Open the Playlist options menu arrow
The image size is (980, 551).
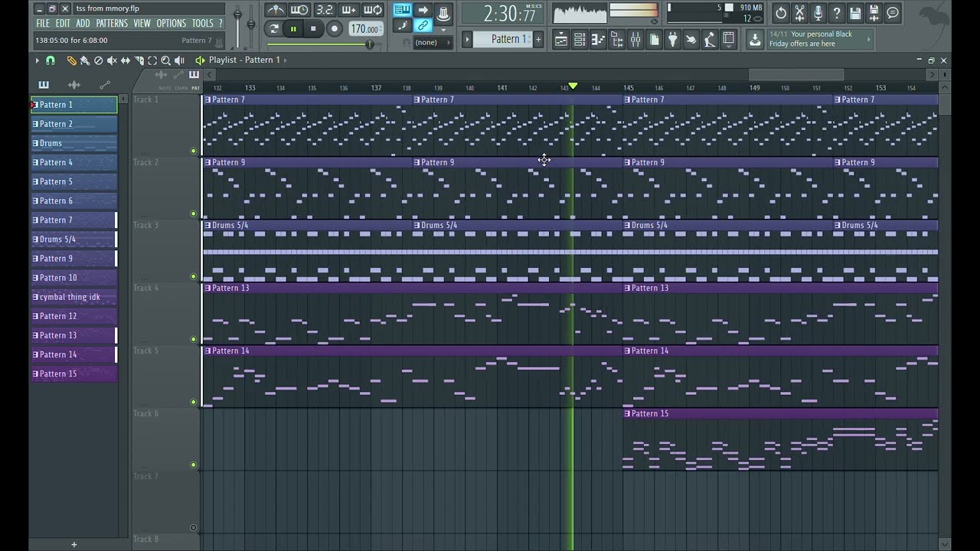(x=37, y=60)
